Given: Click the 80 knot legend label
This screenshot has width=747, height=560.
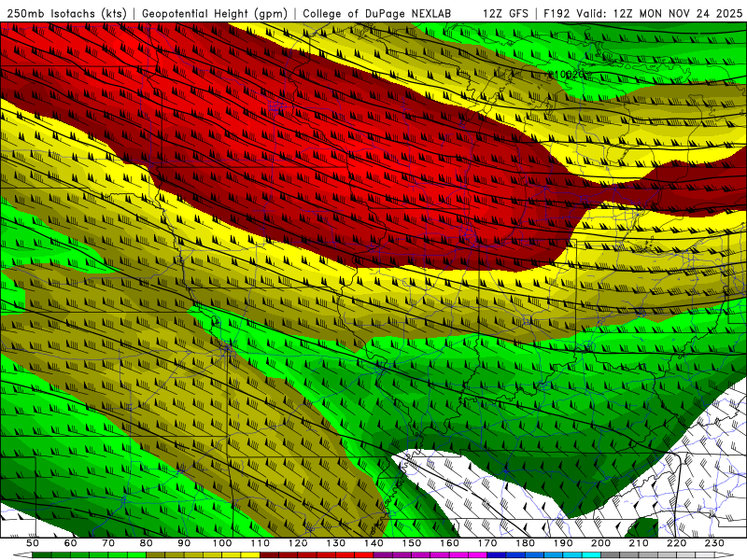Looking at the screenshot, I should point(146,543).
